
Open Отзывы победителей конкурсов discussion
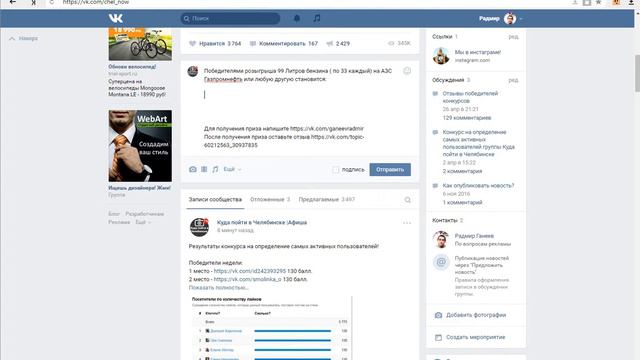coord(470,97)
